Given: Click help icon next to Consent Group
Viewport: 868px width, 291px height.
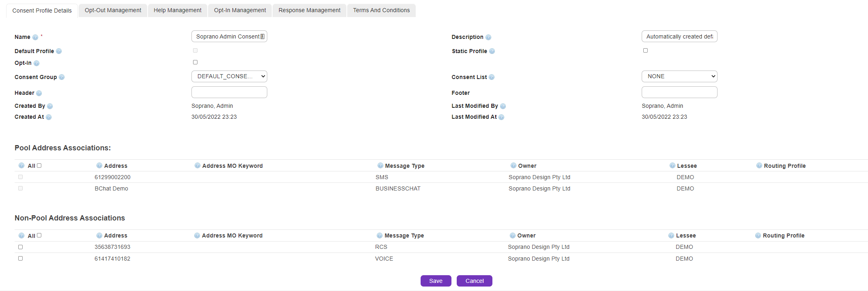Looking at the screenshot, I should click(x=62, y=77).
